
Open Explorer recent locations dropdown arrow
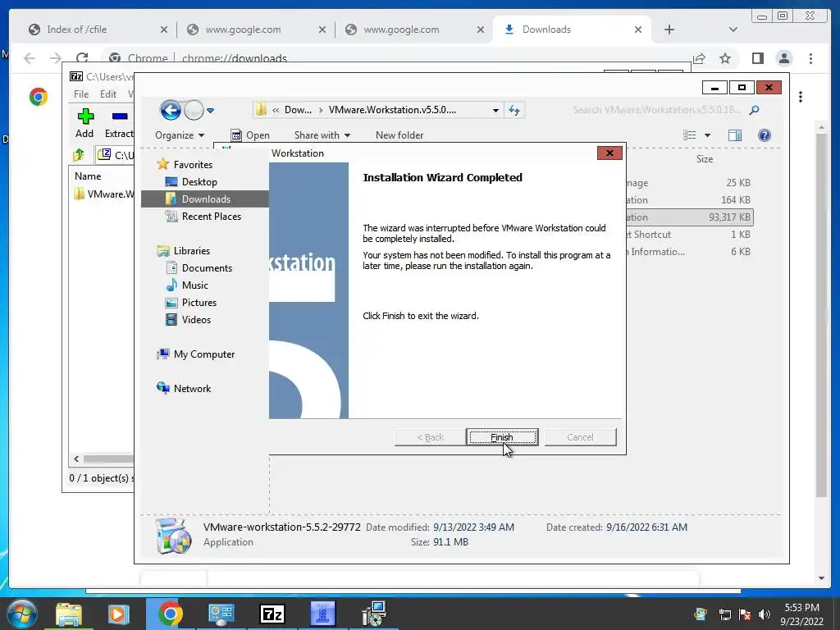pyautogui.click(x=211, y=111)
